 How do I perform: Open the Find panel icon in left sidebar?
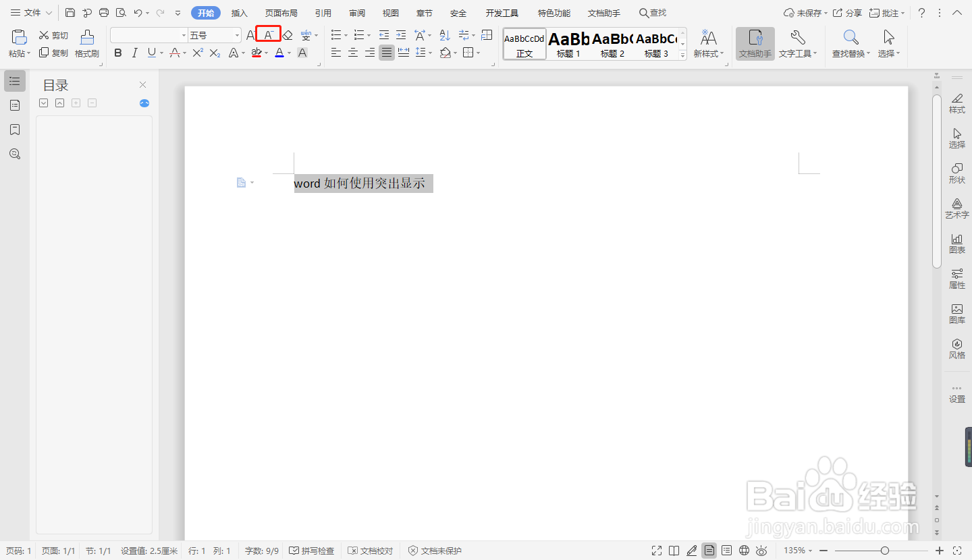15,154
